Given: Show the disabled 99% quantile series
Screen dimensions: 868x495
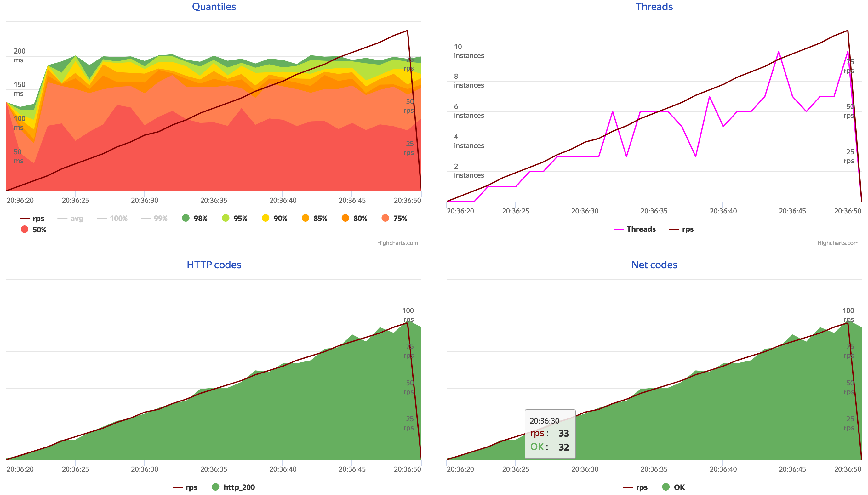Looking at the screenshot, I should pyautogui.click(x=160, y=218).
